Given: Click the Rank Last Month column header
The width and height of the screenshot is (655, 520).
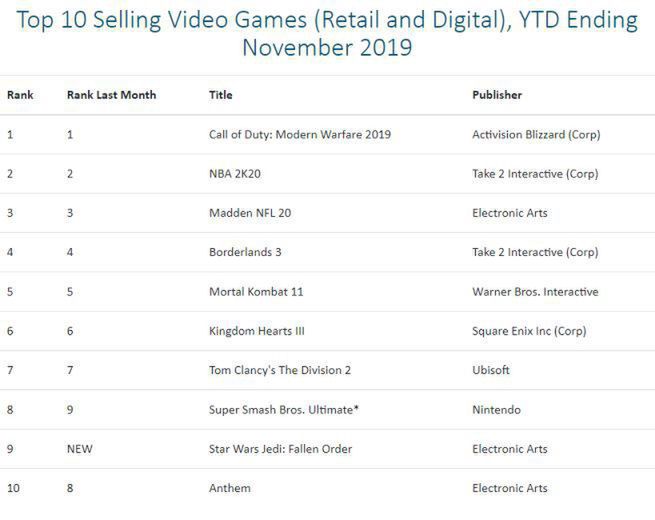Looking at the screenshot, I should [111, 95].
